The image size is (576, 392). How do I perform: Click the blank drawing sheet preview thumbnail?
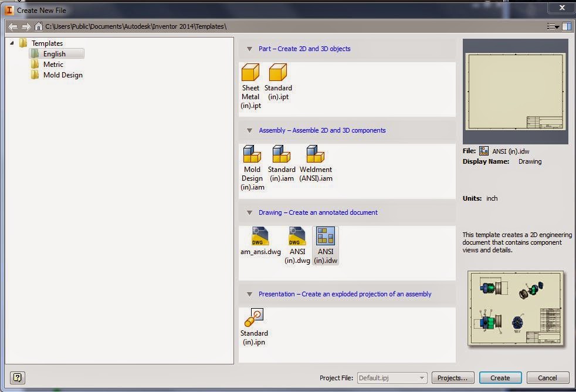click(516, 92)
